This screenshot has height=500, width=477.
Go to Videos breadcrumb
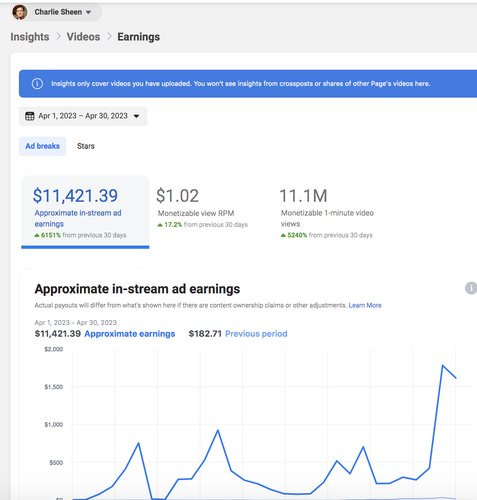(83, 37)
